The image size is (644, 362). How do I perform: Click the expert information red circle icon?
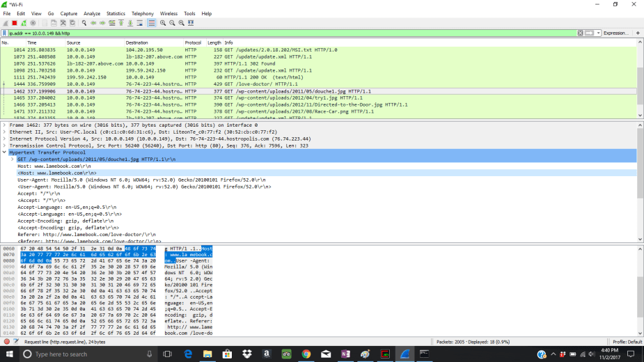click(x=6, y=342)
